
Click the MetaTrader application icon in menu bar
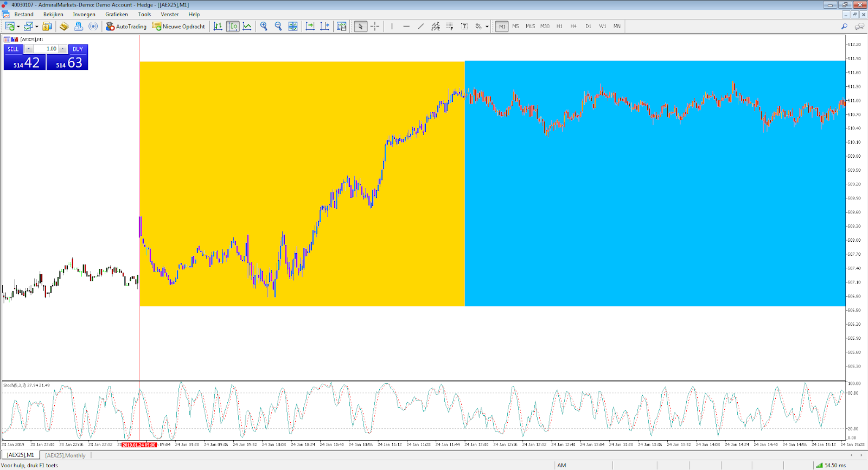5,15
